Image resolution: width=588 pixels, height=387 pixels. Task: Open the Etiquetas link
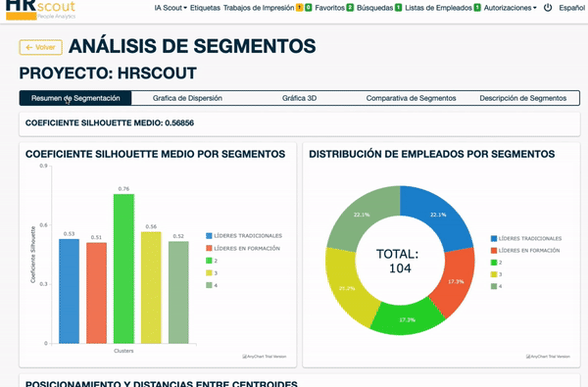click(x=205, y=8)
